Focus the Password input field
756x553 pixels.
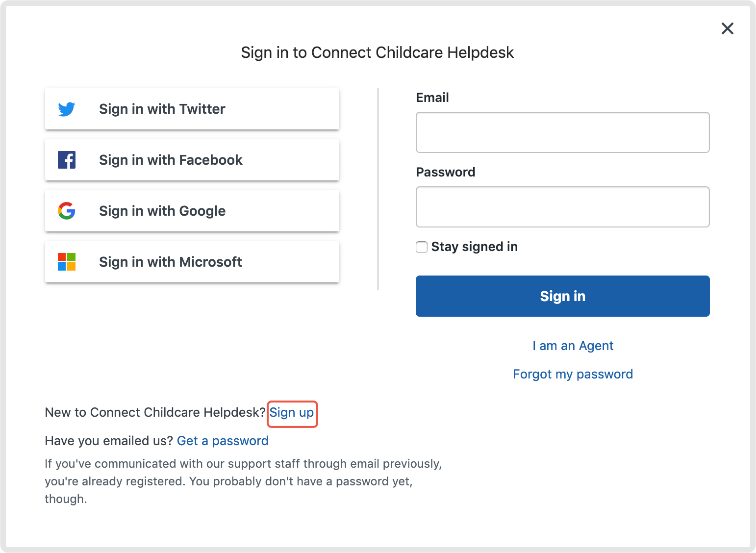point(562,207)
